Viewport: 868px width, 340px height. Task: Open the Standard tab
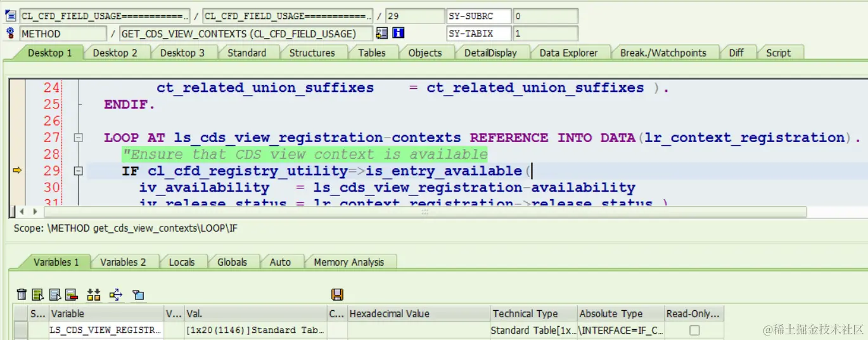(x=246, y=53)
